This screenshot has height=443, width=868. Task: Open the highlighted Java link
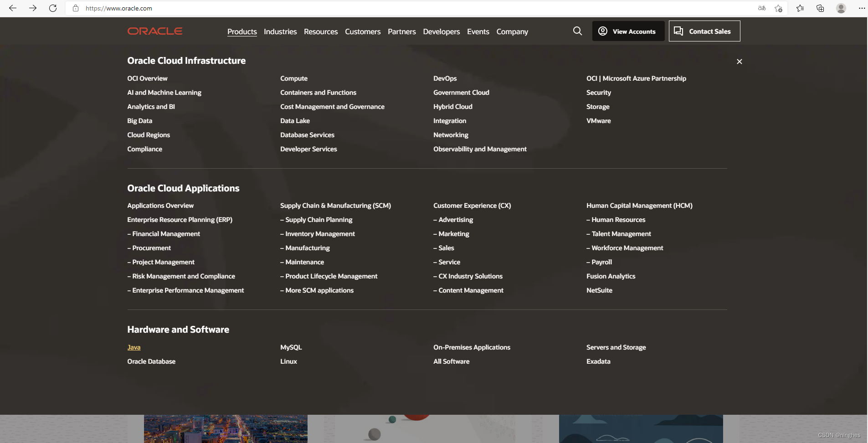pyautogui.click(x=134, y=347)
